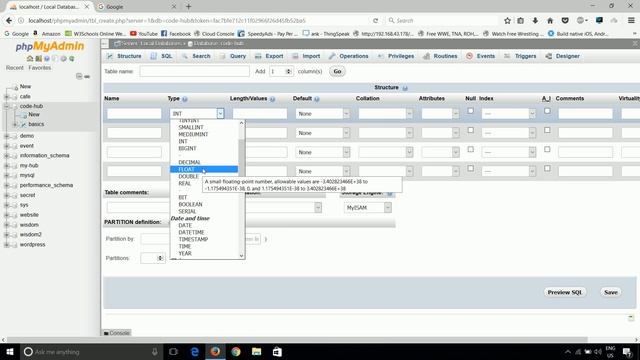Viewport: 640px width, 360px height.
Task: Click the help icon beside the Structure heading
Action: (x=405, y=88)
